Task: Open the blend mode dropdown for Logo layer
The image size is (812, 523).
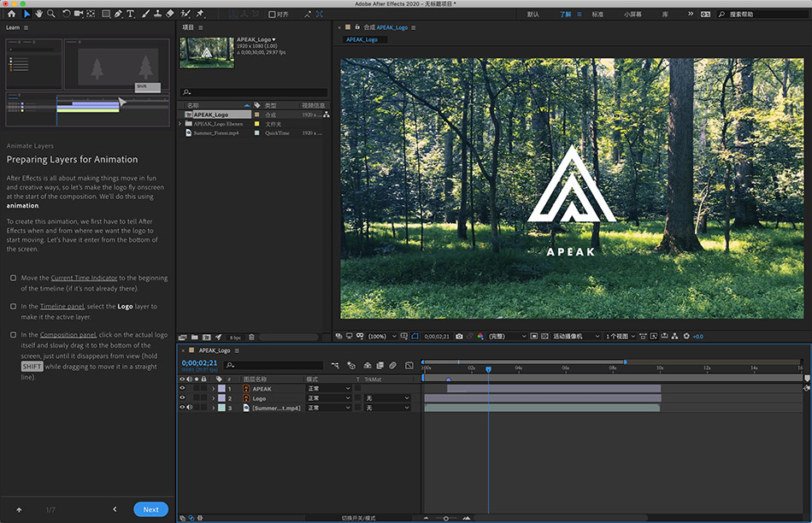Action: coord(329,398)
